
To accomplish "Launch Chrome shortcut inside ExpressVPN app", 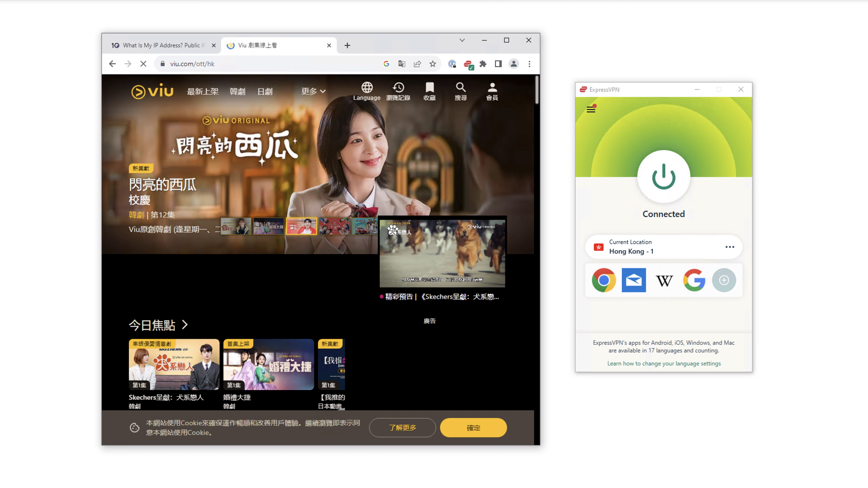I will pyautogui.click(x=603, y=280).
